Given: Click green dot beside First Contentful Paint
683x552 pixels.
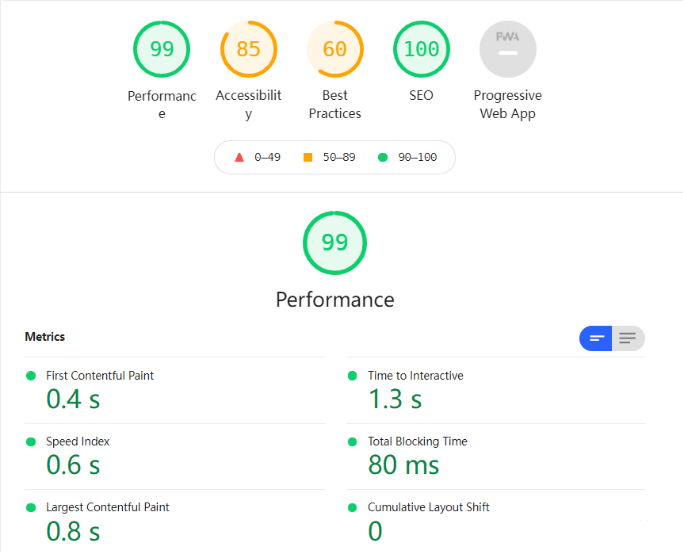Looking at the screenshot, I should coord(31,376).
